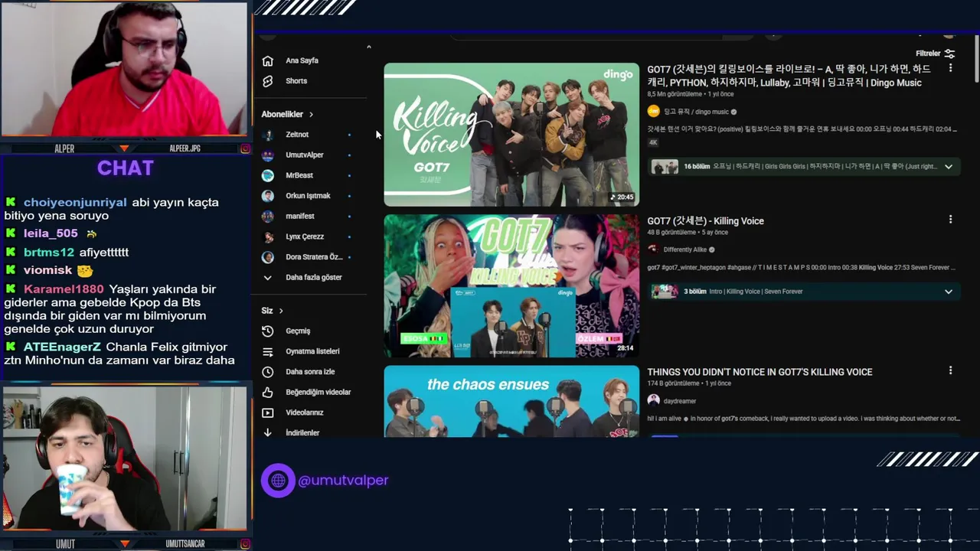
Task: Open Daha sonra izle clock icon
Action: click(267, 372)
